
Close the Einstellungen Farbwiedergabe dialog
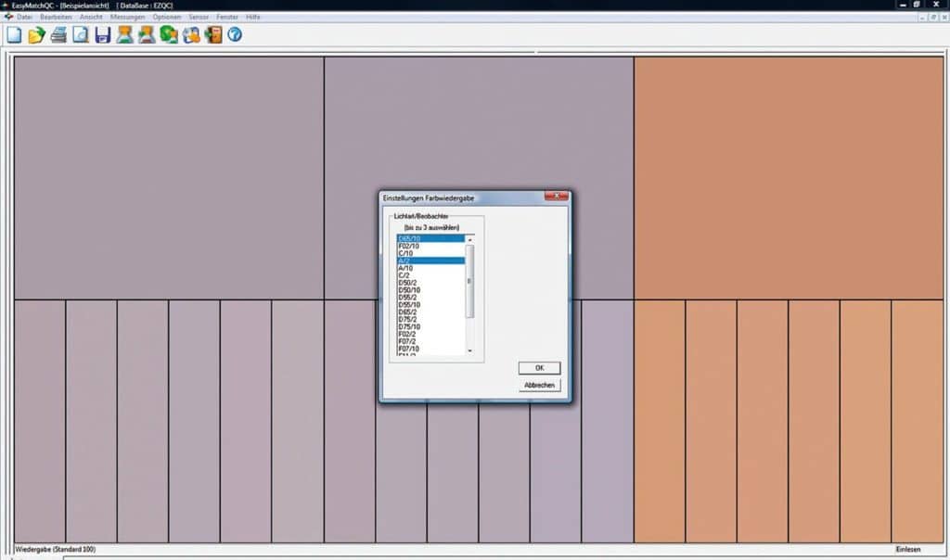(x=557, y=197)
